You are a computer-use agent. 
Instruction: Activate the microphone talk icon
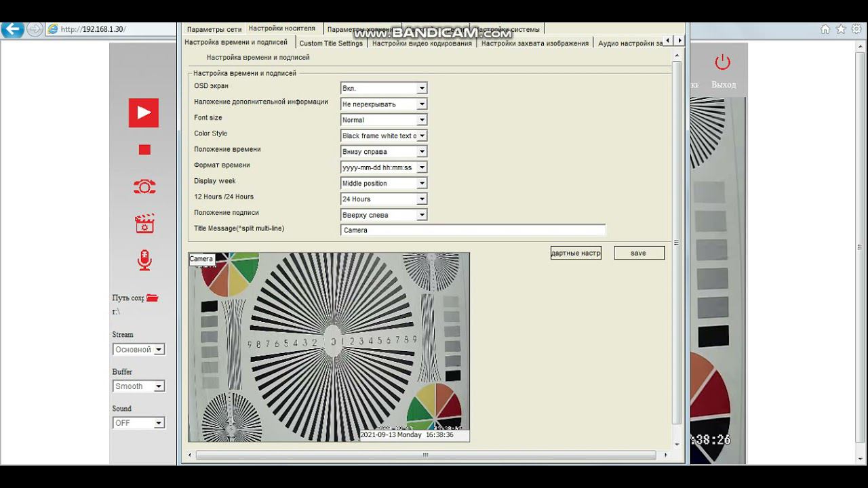(x=144, y=260)
